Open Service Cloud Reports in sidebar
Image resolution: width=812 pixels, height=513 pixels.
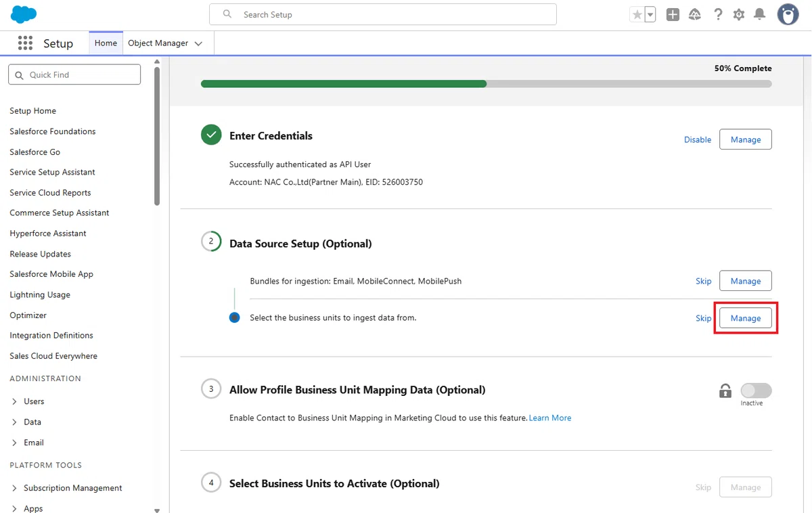50,193
